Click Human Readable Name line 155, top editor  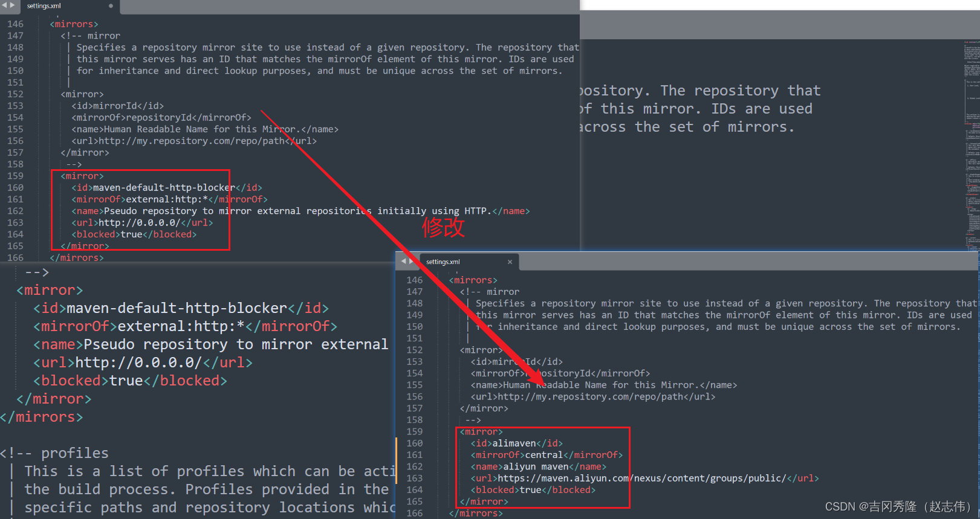pos(205,129)
